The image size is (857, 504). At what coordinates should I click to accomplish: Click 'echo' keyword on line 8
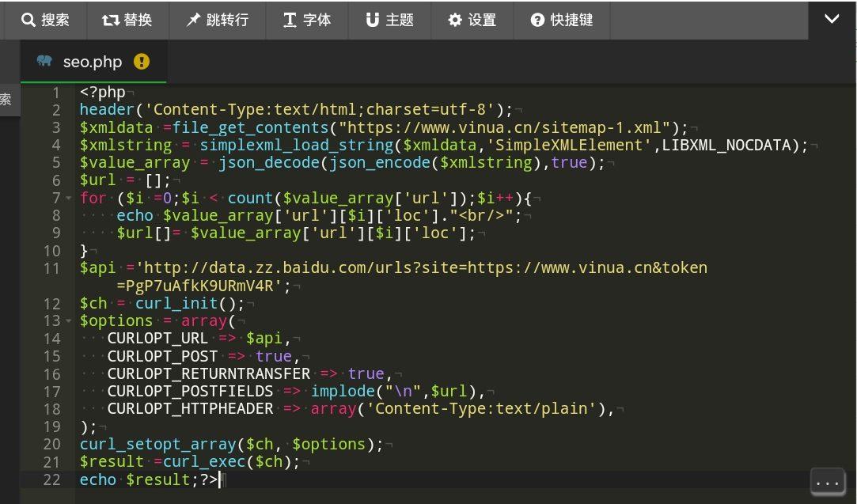point(135,215)
